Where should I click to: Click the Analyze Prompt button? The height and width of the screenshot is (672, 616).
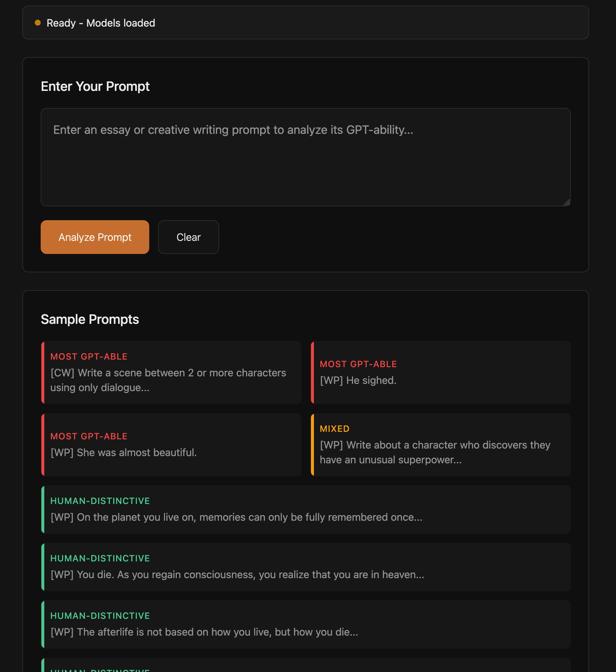tap(95, 237)
